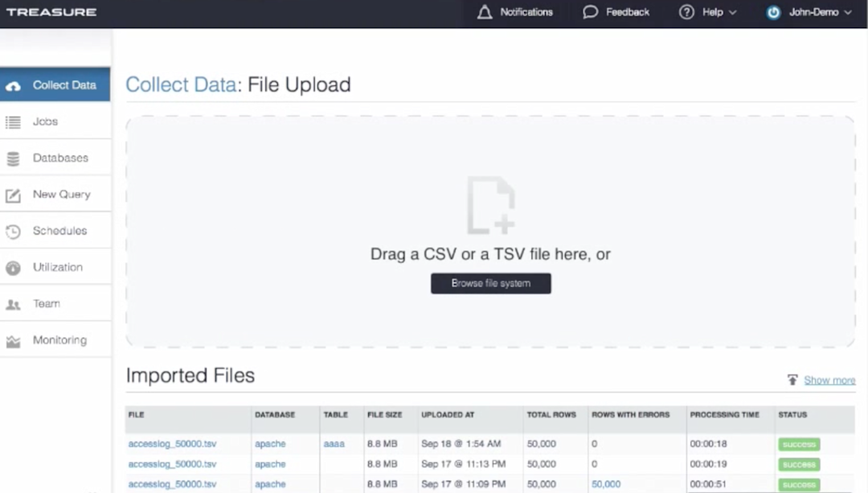868x493 pixels.
Task: Open the aaaa table link
Action: [334, 444]
